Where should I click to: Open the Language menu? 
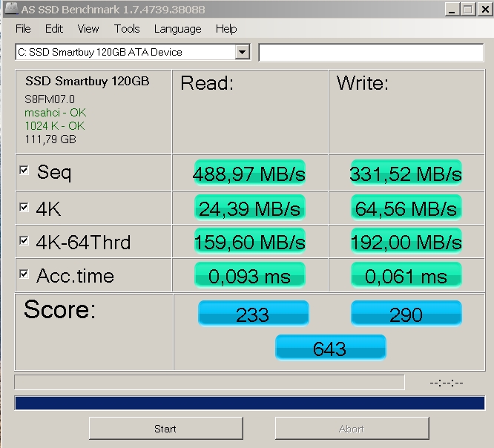178,29
